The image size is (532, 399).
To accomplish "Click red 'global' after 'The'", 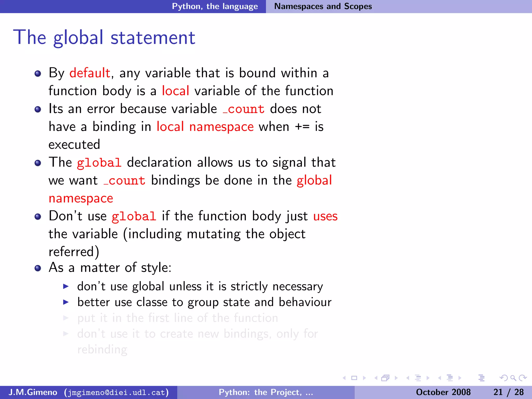I will pos(99,163).
